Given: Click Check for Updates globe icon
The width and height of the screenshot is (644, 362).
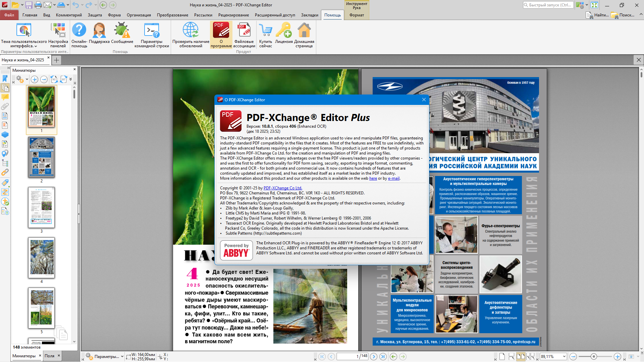Looking at the screenshot, I should coord(191,31).
